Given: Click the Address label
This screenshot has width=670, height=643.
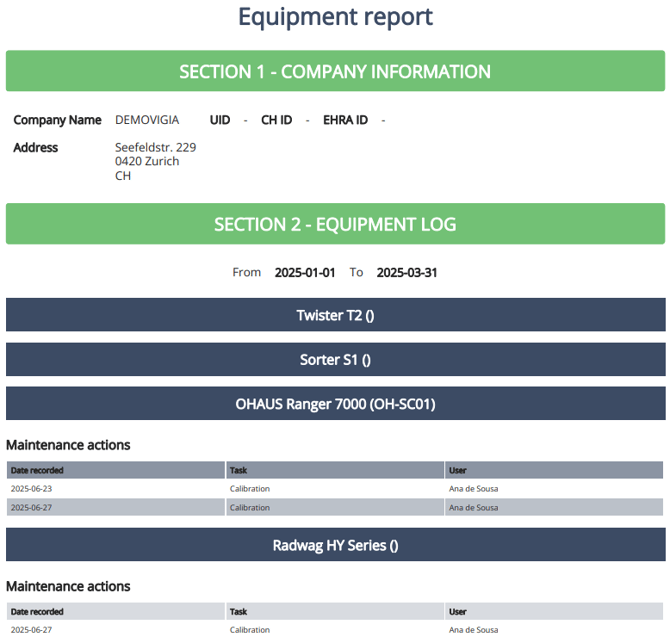Looking at the screenshot, I should [x=35, y=147].
